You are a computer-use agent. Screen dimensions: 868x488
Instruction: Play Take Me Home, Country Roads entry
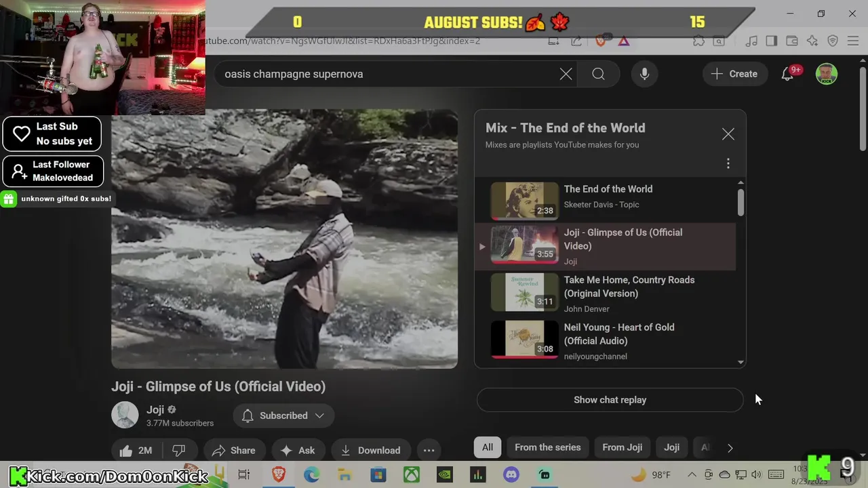pyautogui.click(x=605, y=293)
